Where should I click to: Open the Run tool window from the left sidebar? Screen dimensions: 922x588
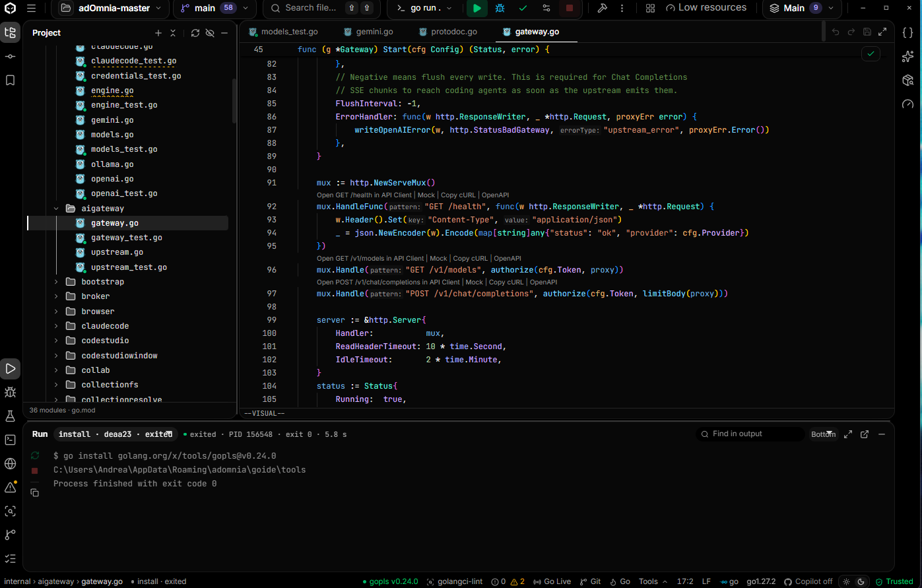pyautogui.click(x=10, y=368)
